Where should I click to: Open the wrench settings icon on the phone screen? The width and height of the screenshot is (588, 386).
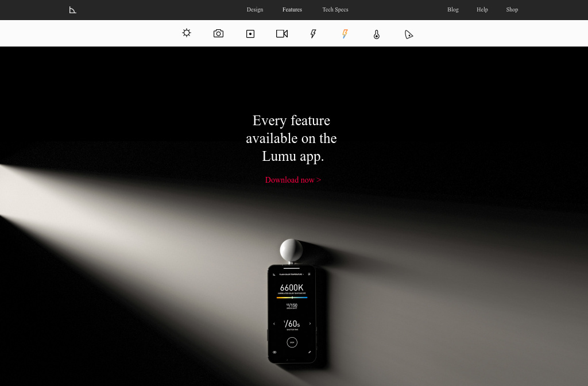click(309, 352)
